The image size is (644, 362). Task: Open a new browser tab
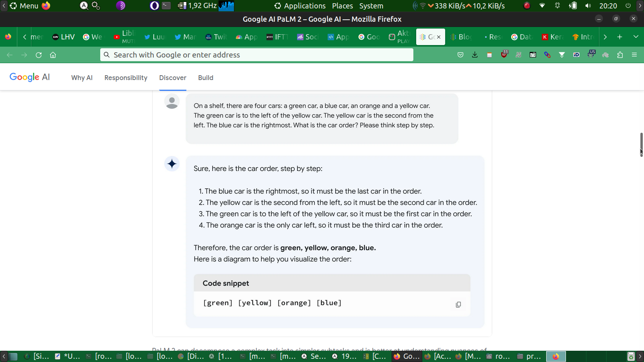620,37
